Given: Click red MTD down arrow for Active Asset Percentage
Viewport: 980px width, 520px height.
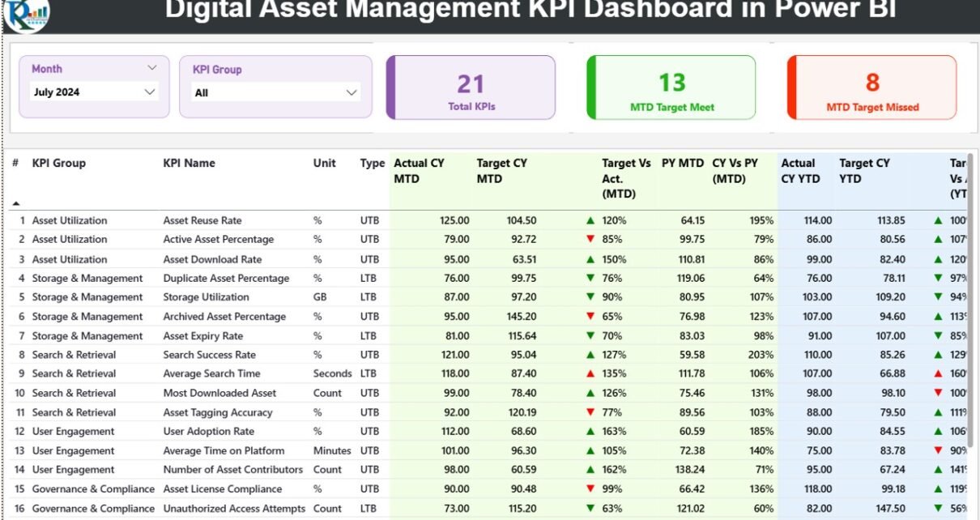Looking at the screenshot, I should (x=590, y=239).
